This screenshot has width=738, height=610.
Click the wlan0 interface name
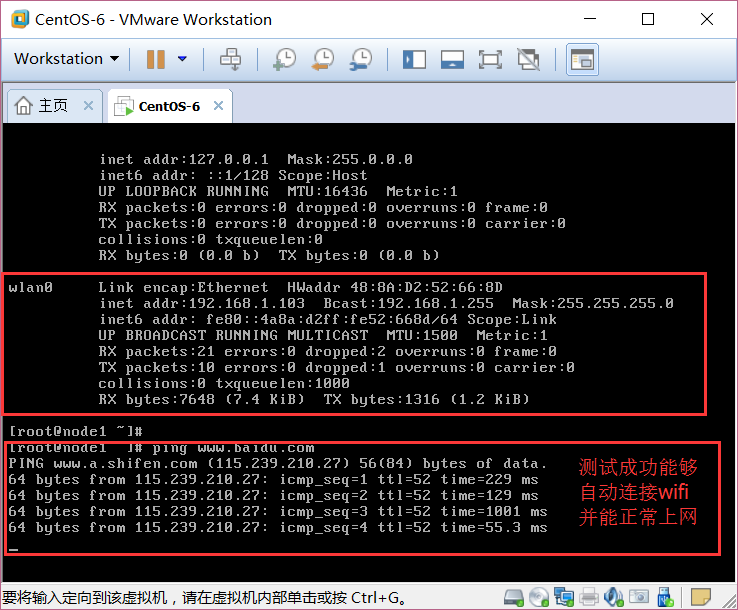tap(31, 287)
